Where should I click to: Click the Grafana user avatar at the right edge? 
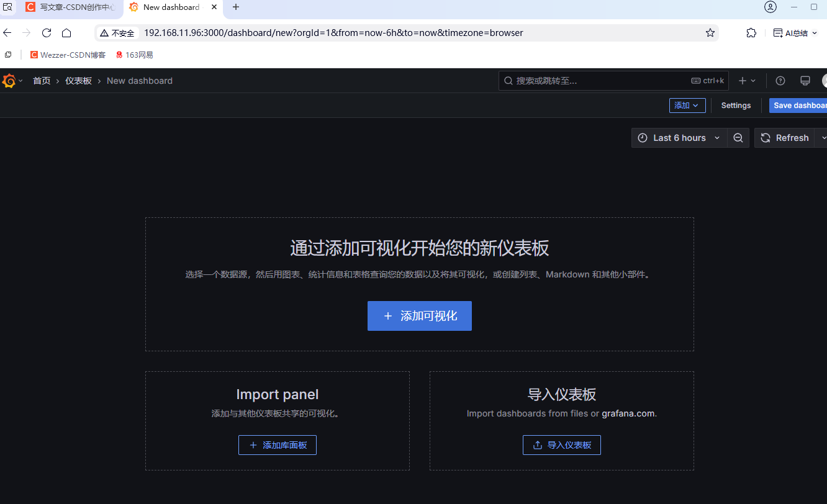tap(825, 81)
